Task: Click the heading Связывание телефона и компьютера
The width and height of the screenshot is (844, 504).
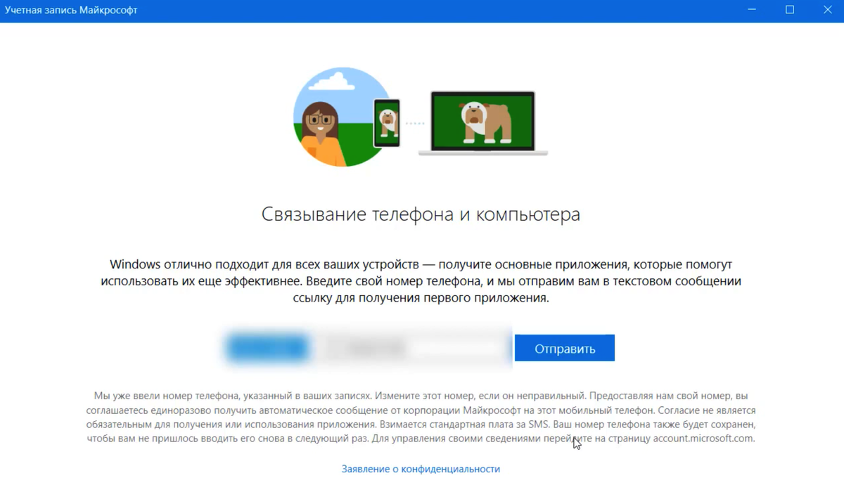Action: coord(421,214)
